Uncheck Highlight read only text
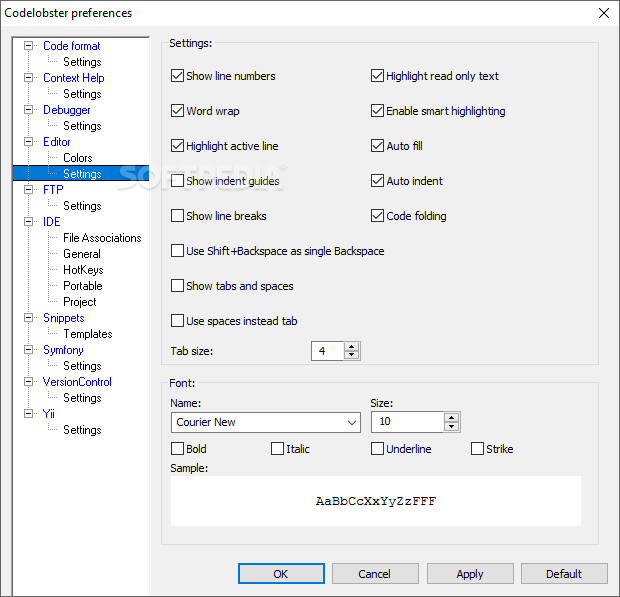 (x=377, y=76)
